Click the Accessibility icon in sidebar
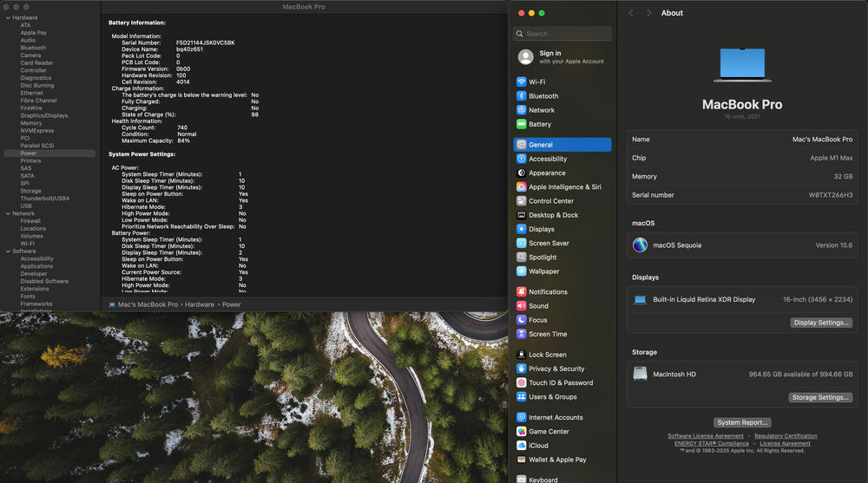Image resolution: width=868 pixels, height=483 pixels. [521, 159]
